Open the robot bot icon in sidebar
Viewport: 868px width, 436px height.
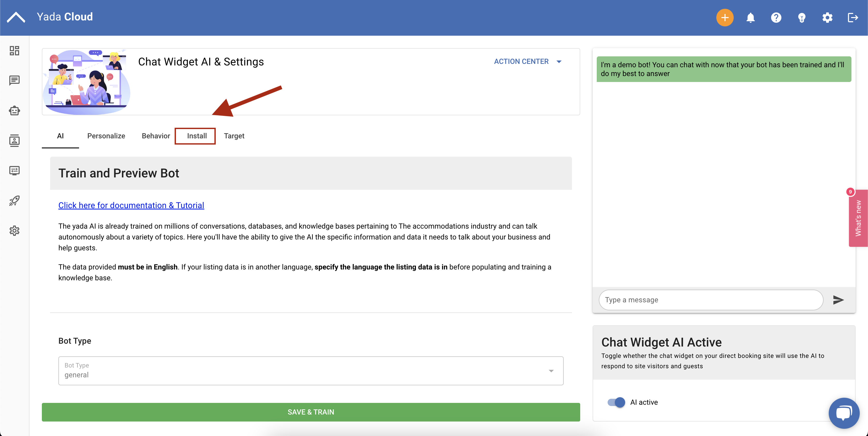click(x=14, y=111)
